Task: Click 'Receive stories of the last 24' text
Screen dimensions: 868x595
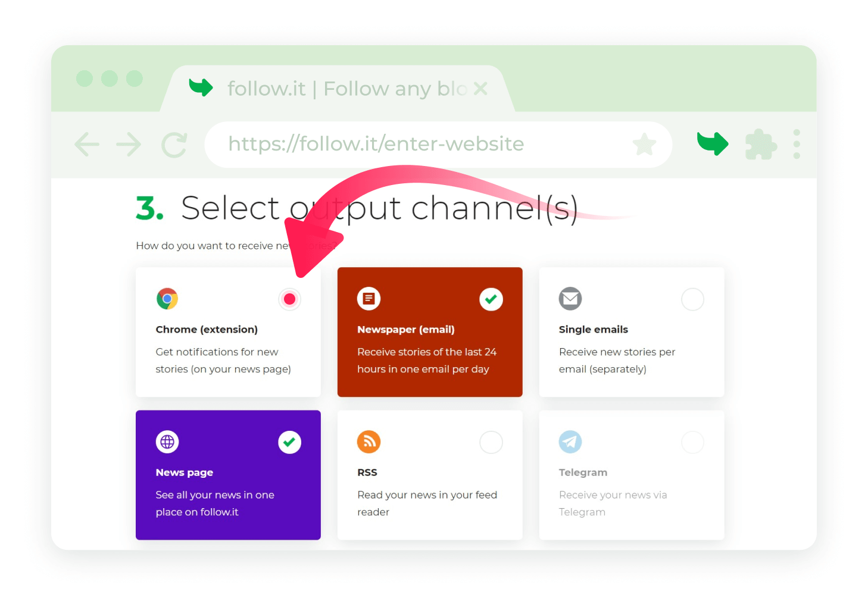Action: pos(427,352)
